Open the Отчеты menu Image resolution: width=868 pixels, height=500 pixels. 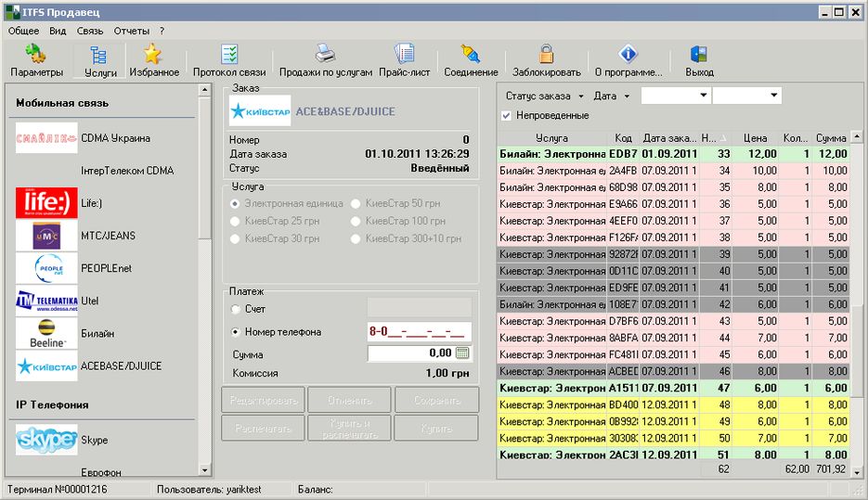click(132, 31)
